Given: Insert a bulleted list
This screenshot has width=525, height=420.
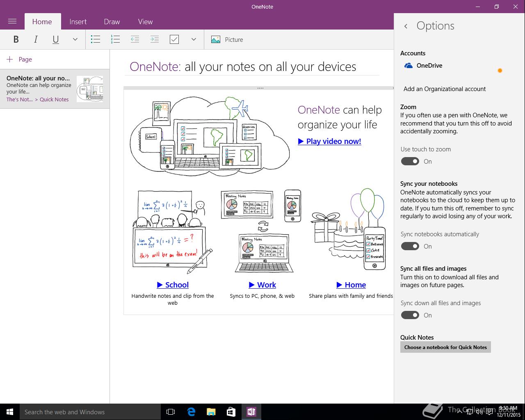Looking at the screenshot, I should pos(96,39).
